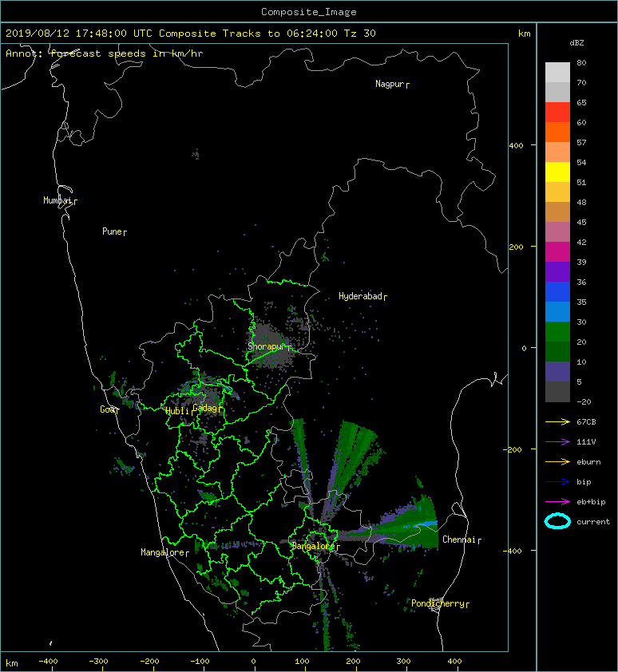618x672 pixels.
Task: Click the Composite_Image title text
Action: [309, 12]
